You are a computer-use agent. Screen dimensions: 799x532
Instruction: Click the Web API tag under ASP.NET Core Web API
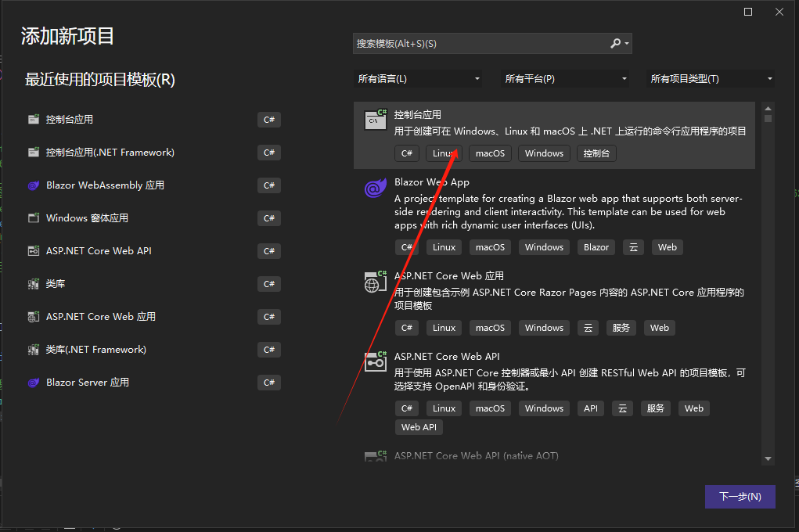pos(419,426)
